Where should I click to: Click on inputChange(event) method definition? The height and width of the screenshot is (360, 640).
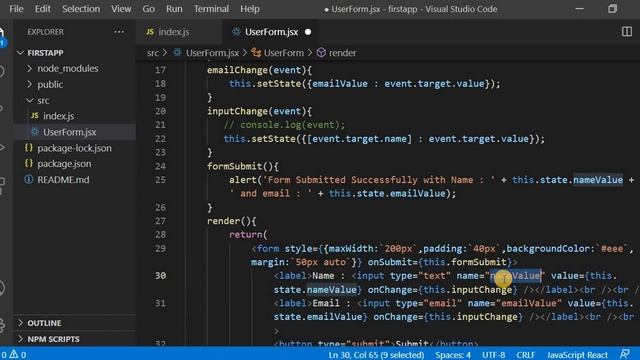click(237, 111)
